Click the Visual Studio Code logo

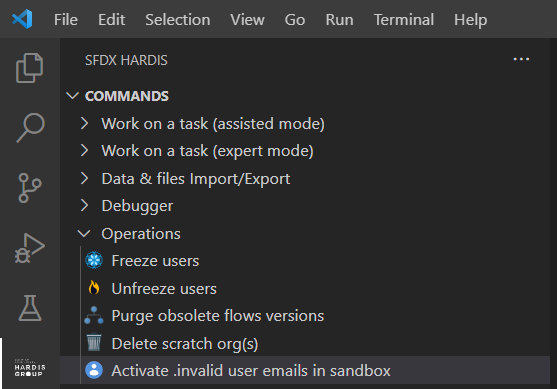22,19
